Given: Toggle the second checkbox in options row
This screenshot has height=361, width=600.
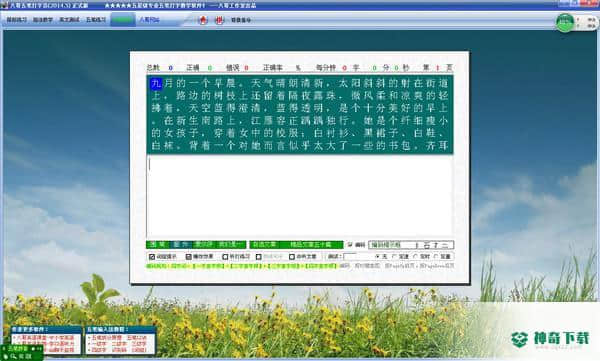Looking at the screenshot, I should [x=188, y=256].
